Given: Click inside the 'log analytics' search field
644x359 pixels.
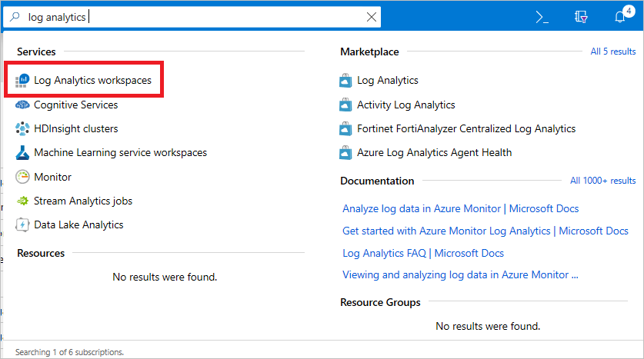Looking at the screenshot, I should click(193, 17).
